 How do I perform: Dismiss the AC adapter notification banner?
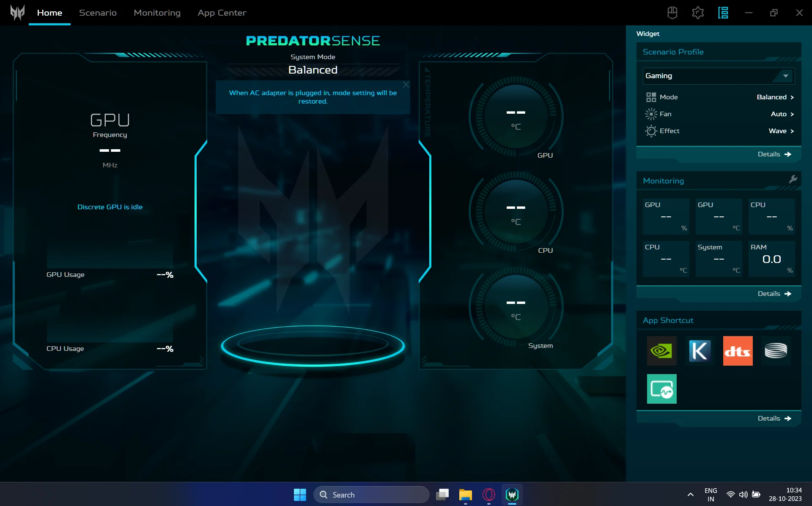click(406, 85)
